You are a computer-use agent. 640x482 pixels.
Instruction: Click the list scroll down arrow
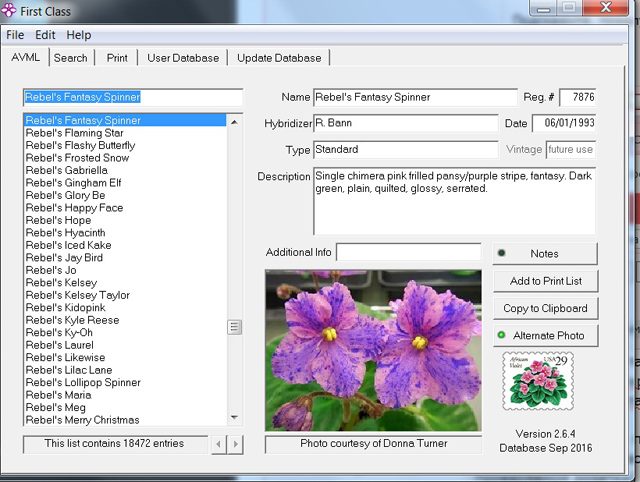click(x=234, y=417)
